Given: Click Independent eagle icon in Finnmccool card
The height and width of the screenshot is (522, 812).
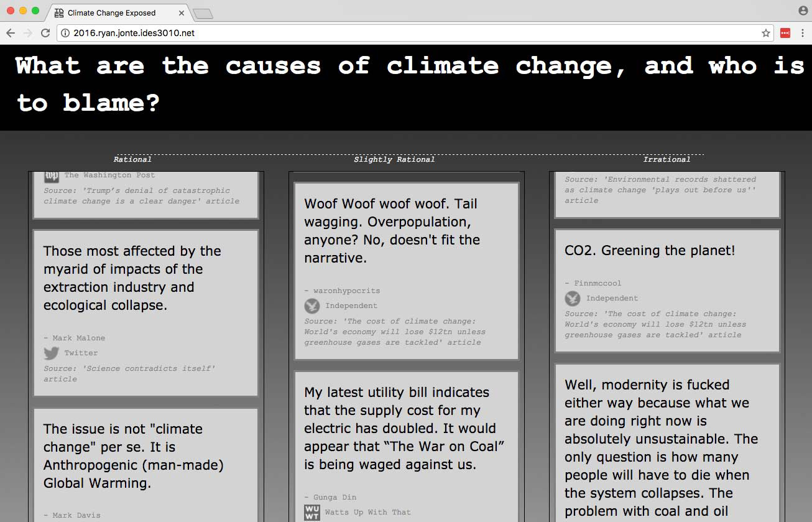Looking at the screenshot, I should point(573,298).
